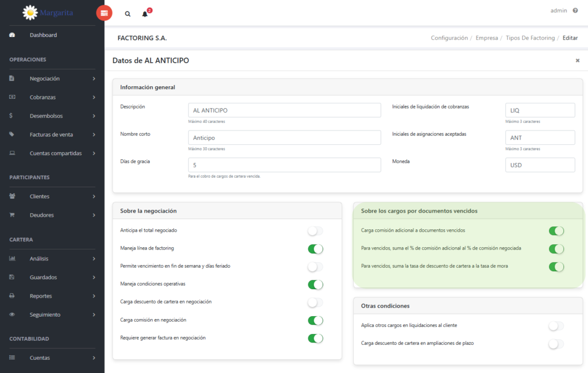Click the help question mark icon
Viewport: 588px width, 373px height.
575,10
